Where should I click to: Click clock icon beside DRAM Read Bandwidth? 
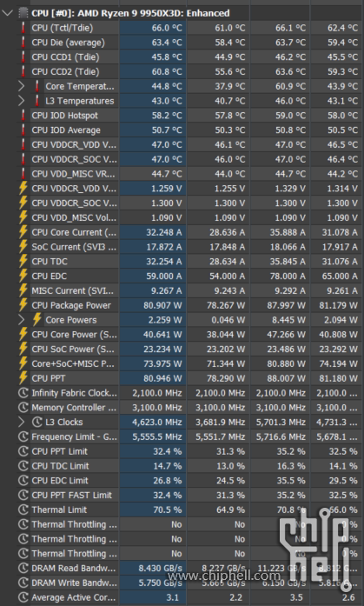23,568
